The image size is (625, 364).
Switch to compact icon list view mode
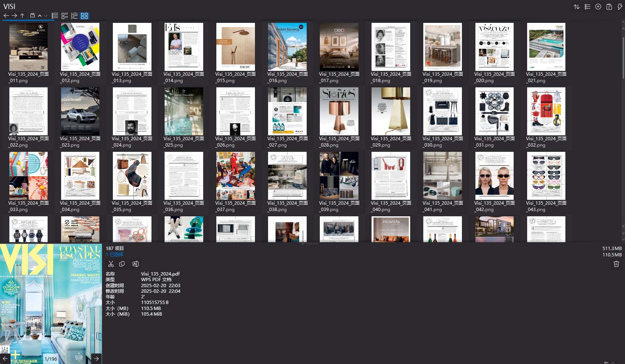[74, 16]
